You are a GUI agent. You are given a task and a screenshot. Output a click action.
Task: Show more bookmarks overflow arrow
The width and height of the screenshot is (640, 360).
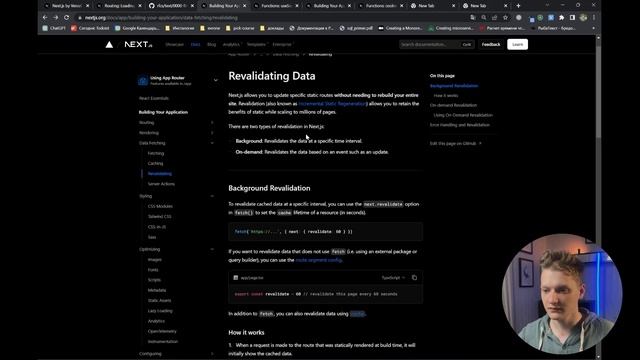pos(593,28)
